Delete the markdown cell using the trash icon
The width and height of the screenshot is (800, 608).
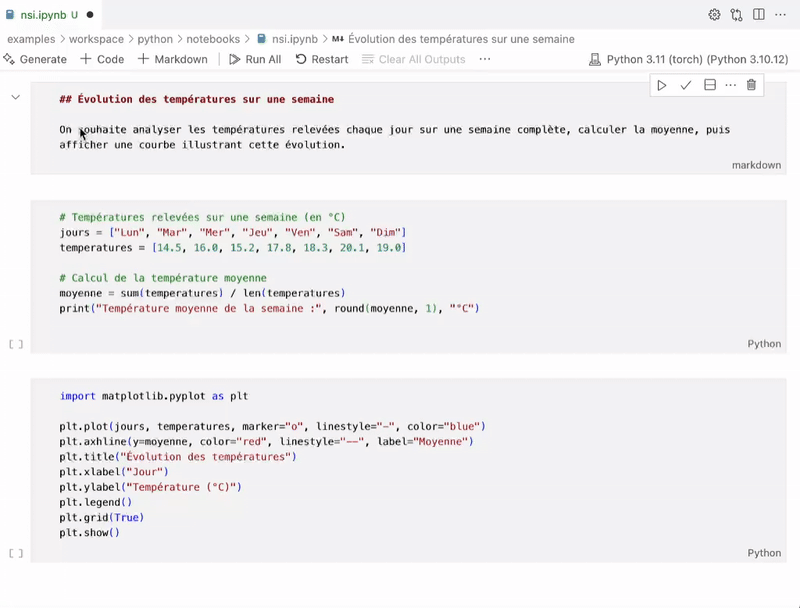752,85
